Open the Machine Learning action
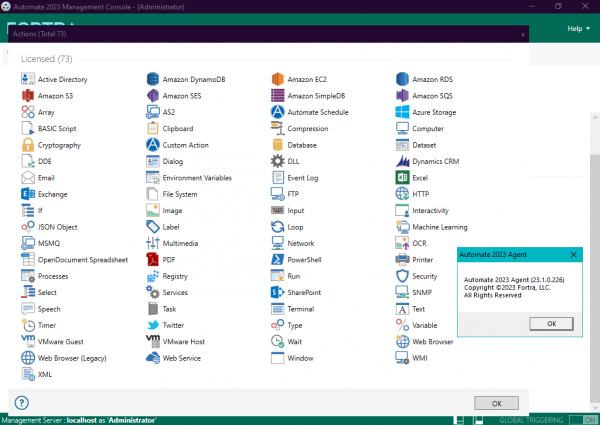 [x=439, y=227]
